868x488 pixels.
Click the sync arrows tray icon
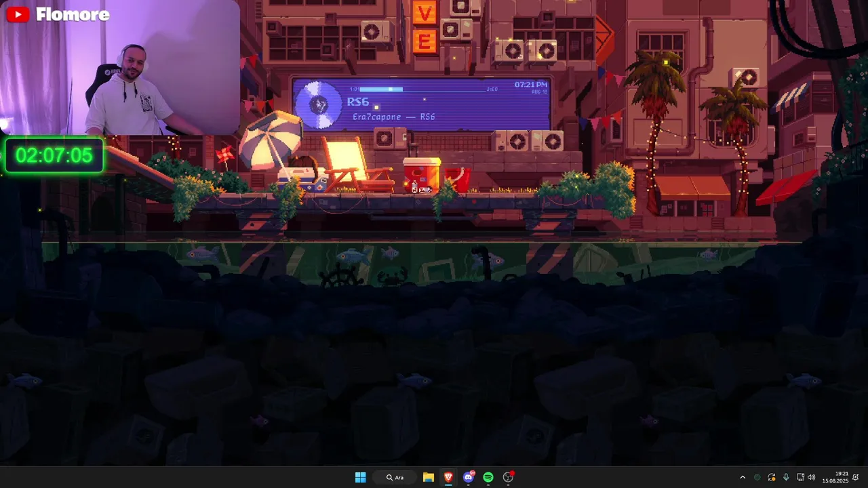[772, 477]
